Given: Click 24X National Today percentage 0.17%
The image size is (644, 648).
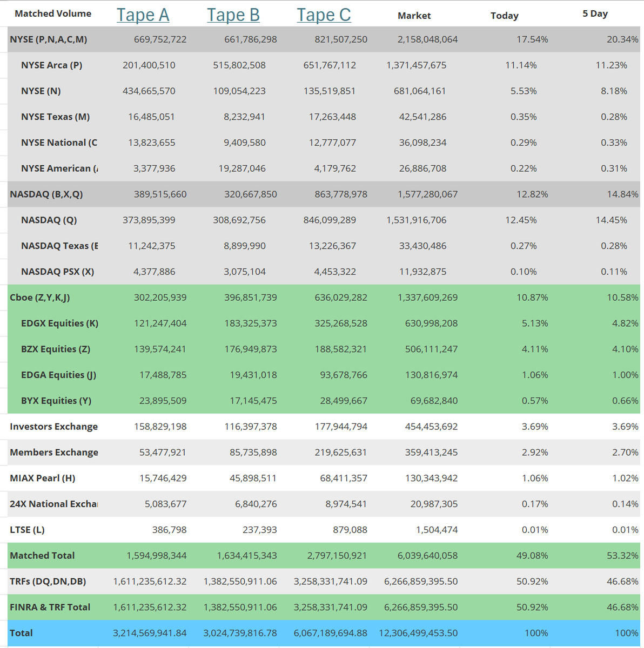Looking at the screenshot, I should pyautogui.click(x=535, y=504).
